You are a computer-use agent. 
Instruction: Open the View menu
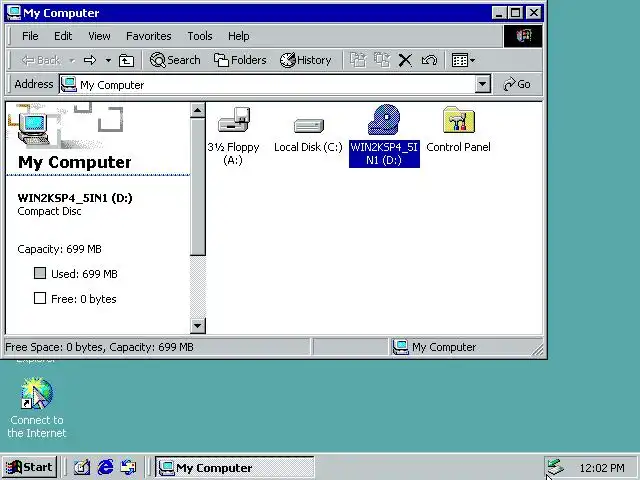tap(99, 36)
